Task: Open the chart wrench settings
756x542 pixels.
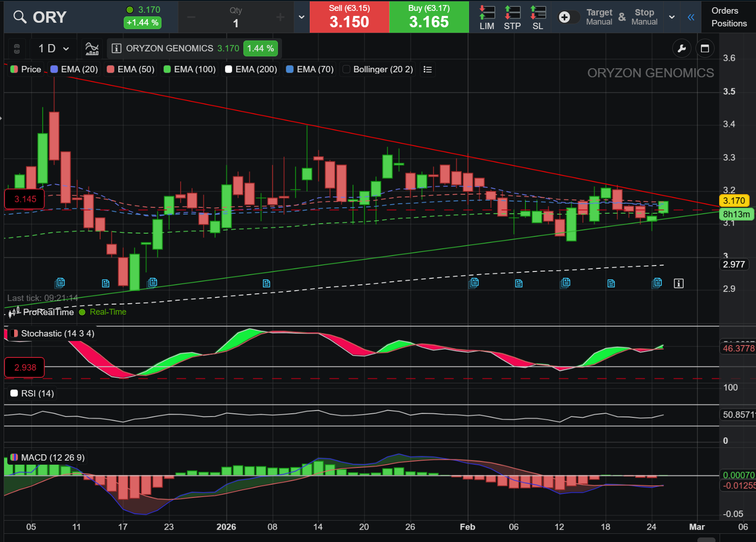Action: [x=681, y=49]
